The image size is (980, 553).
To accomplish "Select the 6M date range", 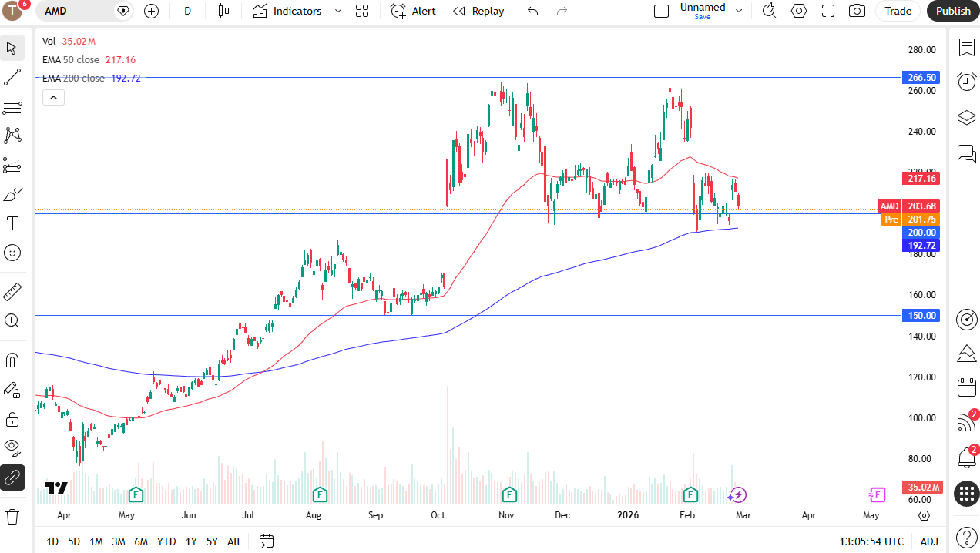I will pos(141,541).
